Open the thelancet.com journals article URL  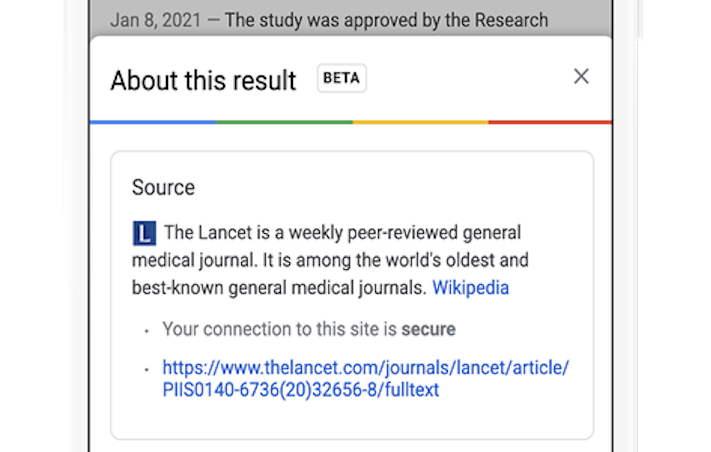pos(365,379)
